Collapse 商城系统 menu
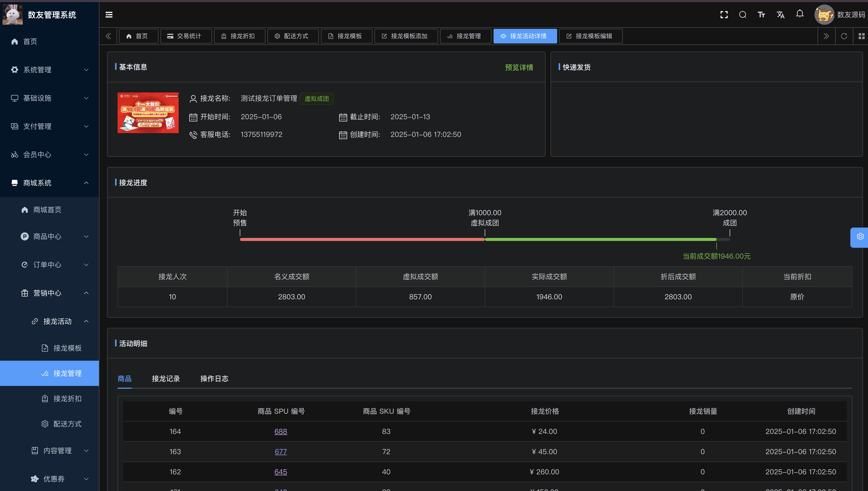The image size is (868, 491). tap(49, 183)
